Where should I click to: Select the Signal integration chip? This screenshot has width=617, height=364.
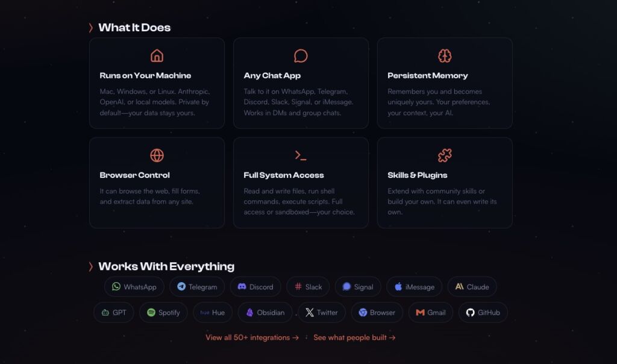point(358,287)
